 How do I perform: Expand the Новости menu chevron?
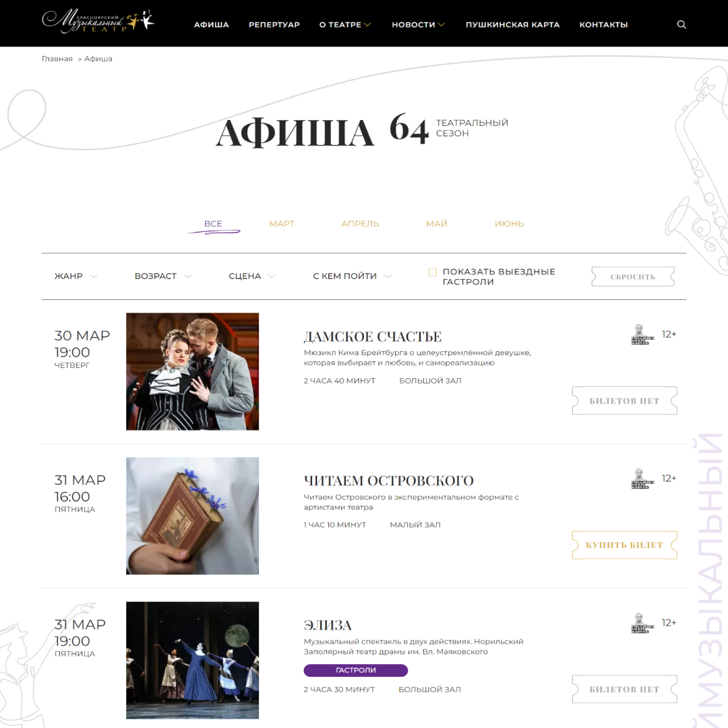coord(441,25)
